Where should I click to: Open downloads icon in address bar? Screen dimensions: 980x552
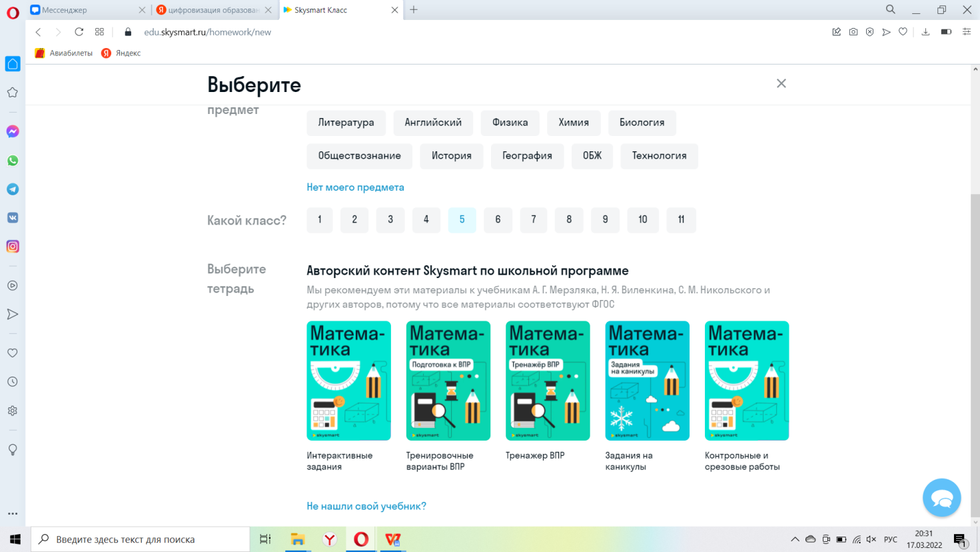pos(925,32)
